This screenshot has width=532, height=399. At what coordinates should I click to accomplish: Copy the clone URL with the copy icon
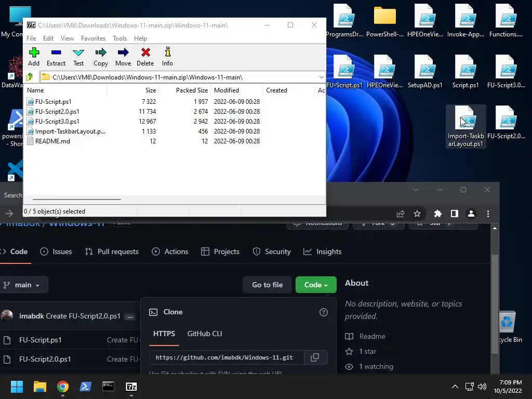315,357
